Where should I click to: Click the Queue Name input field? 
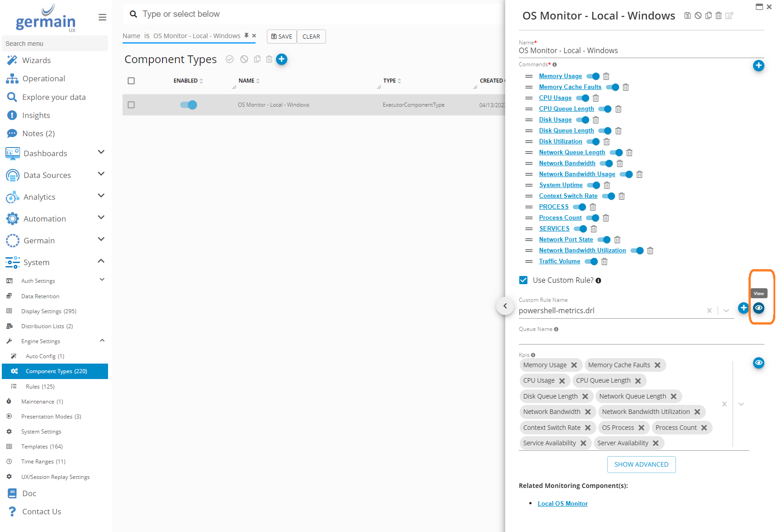tap(641, 338)
